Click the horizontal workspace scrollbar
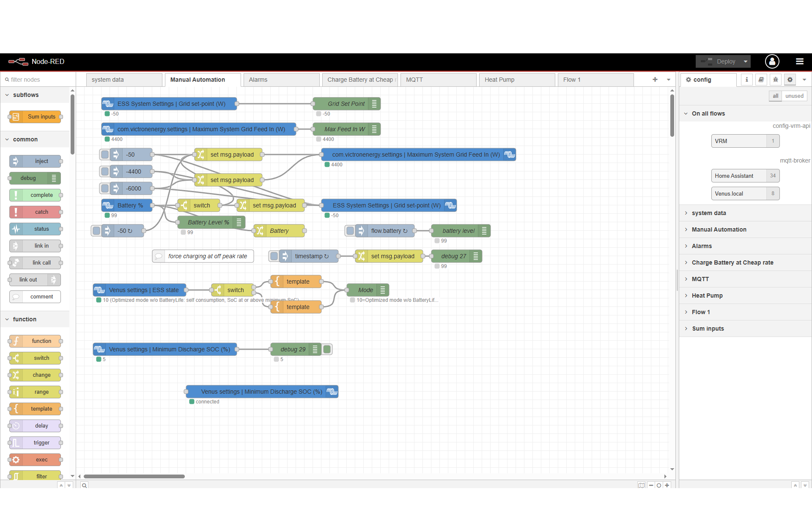The width and height of the screenshot is (812, 508). 134,476
